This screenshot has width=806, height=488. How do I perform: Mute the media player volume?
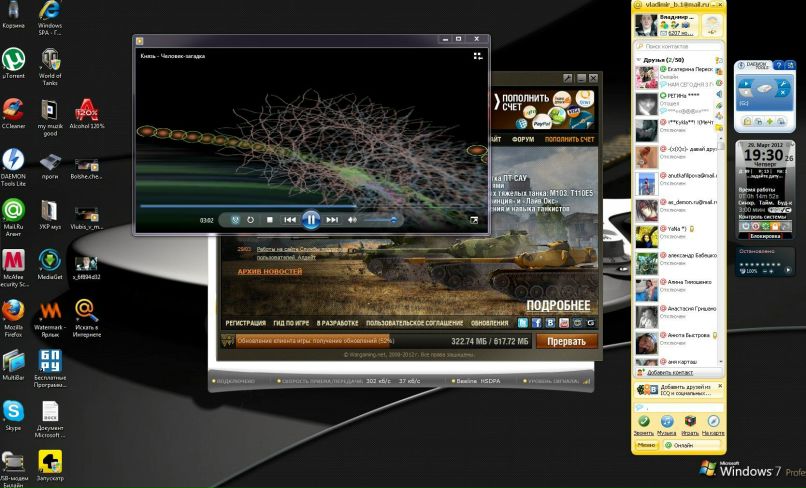tap(352, 219)
